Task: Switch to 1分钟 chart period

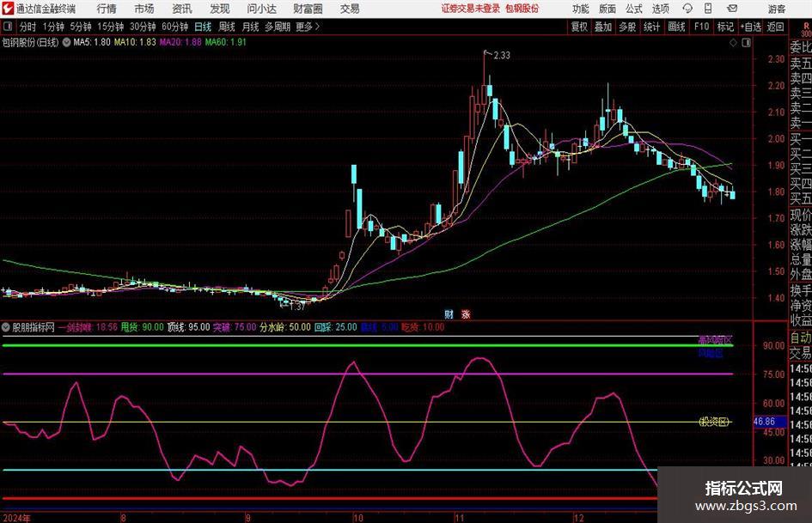Action: coord(53,27)
